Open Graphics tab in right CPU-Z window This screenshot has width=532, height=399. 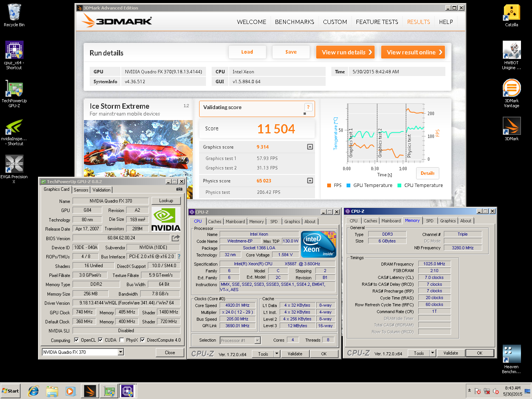pyautogui.click(x=448, y=221)
